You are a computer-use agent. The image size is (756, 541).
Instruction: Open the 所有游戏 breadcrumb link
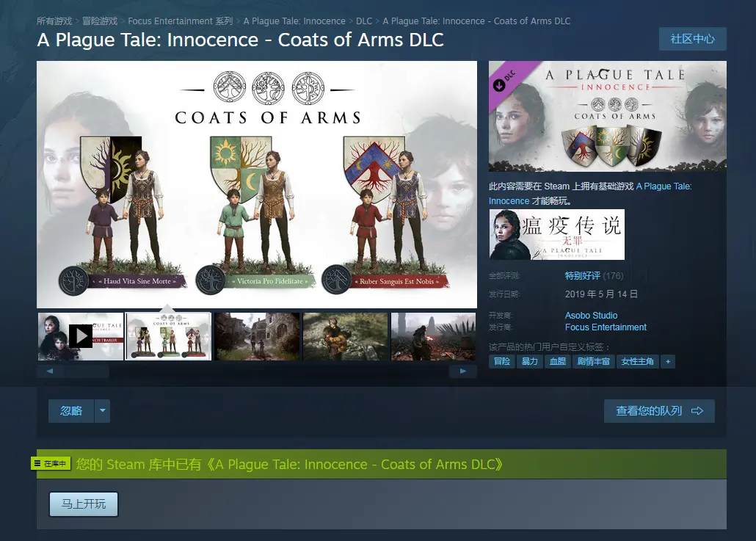coord(54,21)
